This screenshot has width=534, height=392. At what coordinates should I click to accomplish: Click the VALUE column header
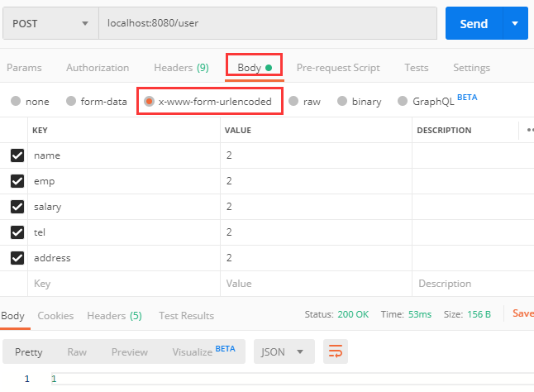pyautogui.click(x=238, y=130)
